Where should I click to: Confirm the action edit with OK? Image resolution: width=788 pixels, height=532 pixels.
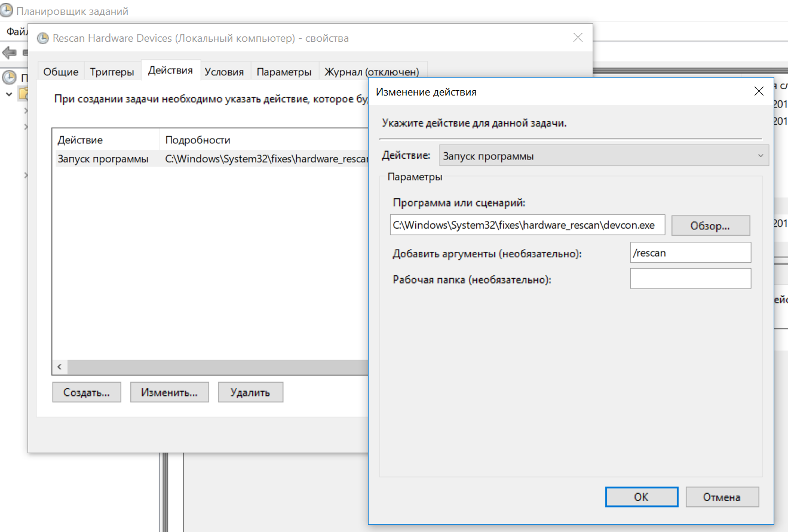[641, 497]
